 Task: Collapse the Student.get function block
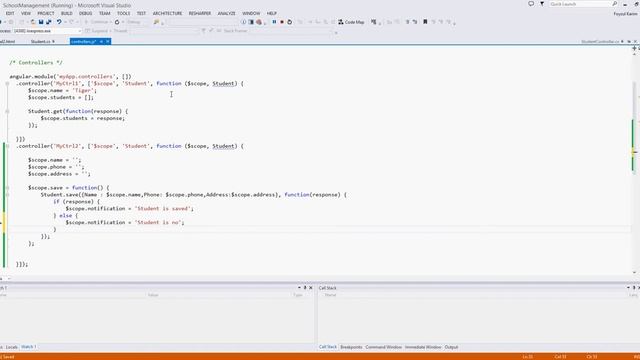7,111
